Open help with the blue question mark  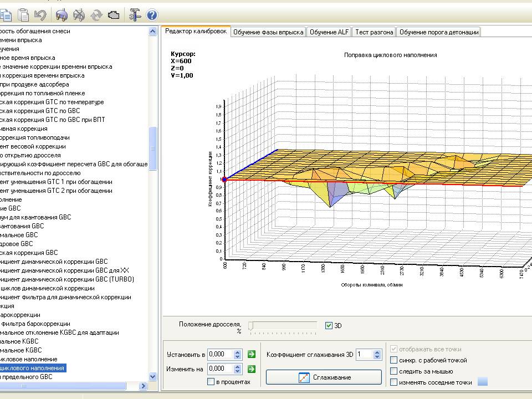[152, 16]
